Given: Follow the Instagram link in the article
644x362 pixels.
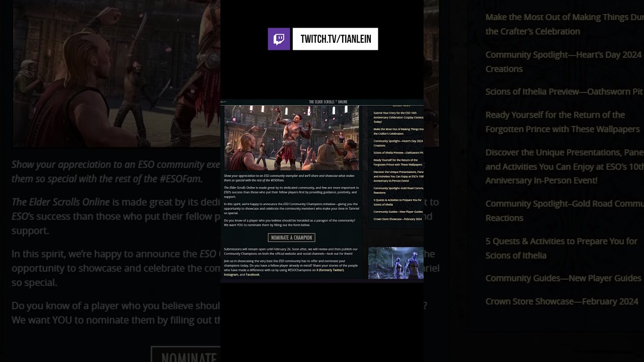Looking at the screenshot, I should [231, 275].
